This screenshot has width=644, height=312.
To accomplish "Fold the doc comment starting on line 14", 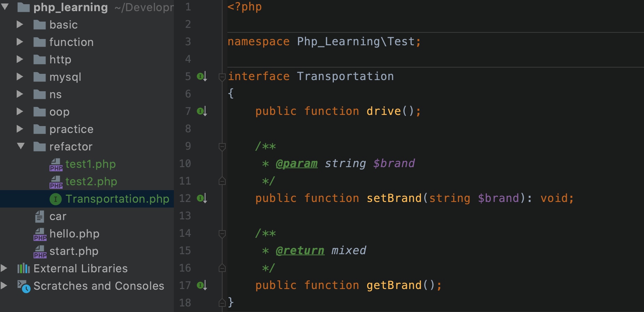I will 222,234.
